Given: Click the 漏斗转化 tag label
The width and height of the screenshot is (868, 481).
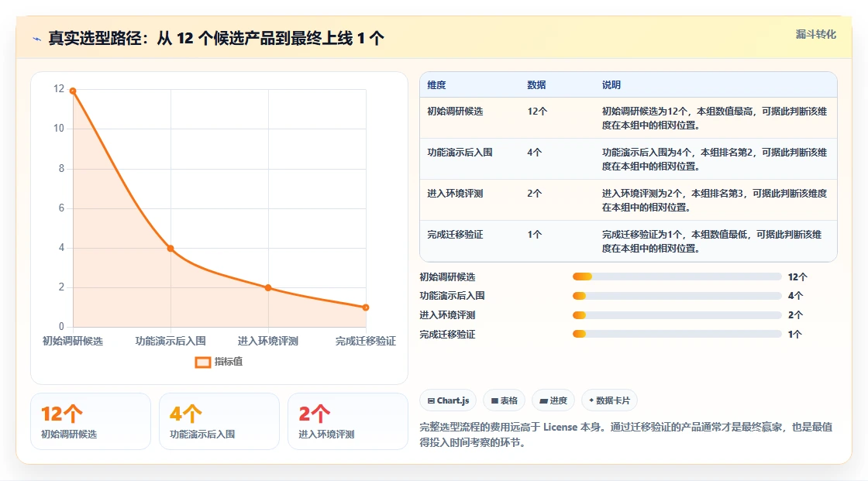Looking at the screenshot, I should pos(815,34).
